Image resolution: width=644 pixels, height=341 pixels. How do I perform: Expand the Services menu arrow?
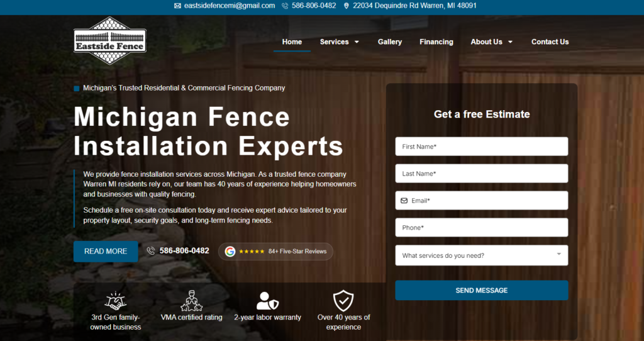(x=357, y=42)
